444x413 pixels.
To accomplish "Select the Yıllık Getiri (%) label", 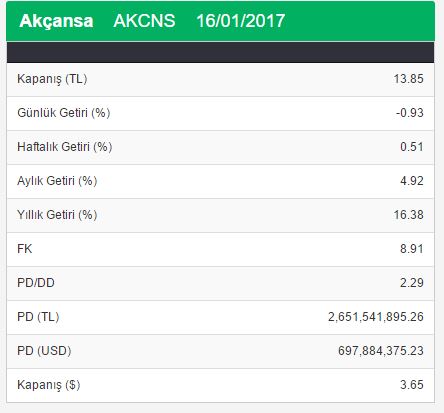I will click(57, 215).
